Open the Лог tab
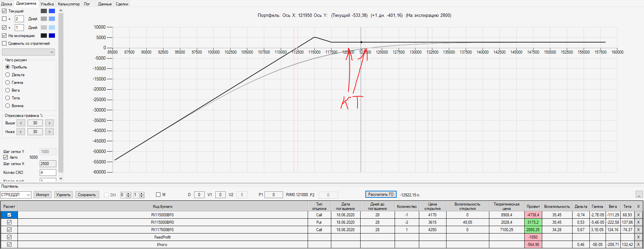Screen dimensions: 644x249 click(x=87, y=4)
